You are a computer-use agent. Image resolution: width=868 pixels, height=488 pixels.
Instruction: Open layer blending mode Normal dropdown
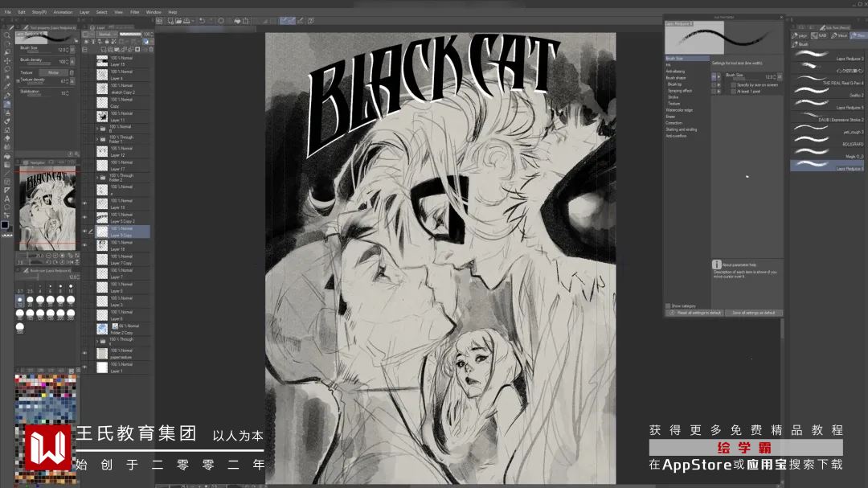107,34
